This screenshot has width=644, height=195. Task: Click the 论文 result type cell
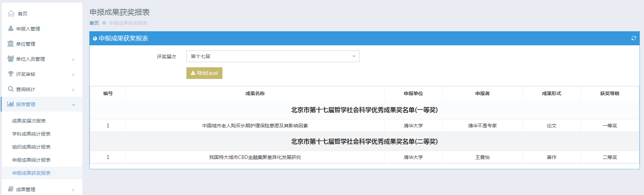coord(552,126)
